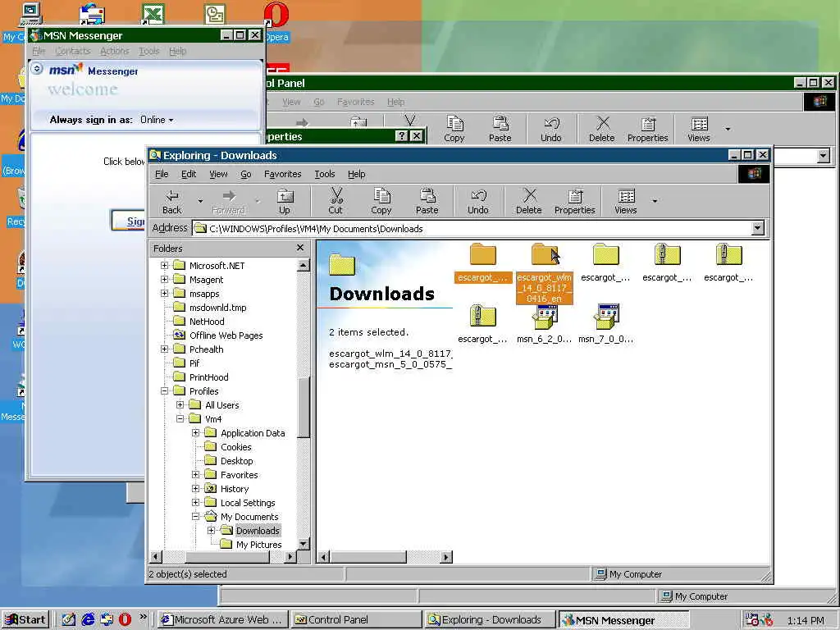840x630 pixels.
Task: Select the highlighted escargot_wlm_14_0_8117 folder
Action: pyautogui.click(x=545, y=273)
